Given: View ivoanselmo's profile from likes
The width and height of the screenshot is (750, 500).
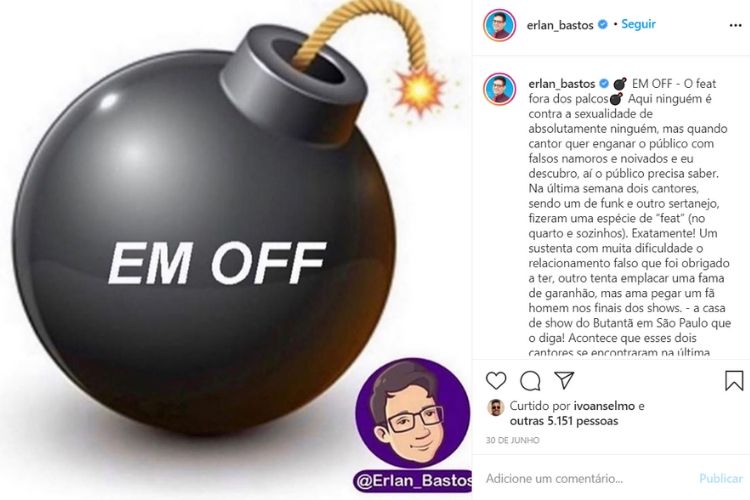Looking at the screenshot, I should [x=604, y=406].
